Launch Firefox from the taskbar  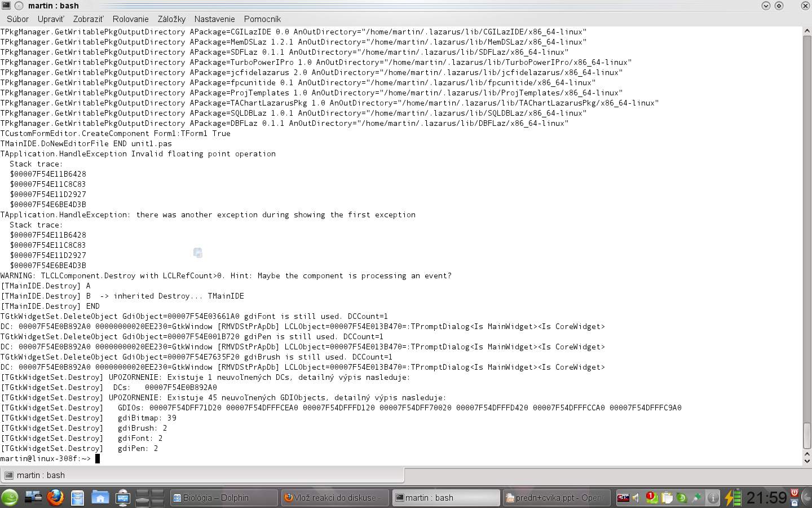(55, 498)
